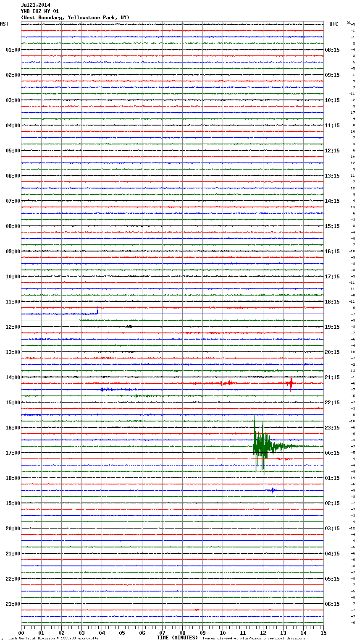Click the 18:15 UTC time label
The image size is (357, 644).
[x=332, y=302]
